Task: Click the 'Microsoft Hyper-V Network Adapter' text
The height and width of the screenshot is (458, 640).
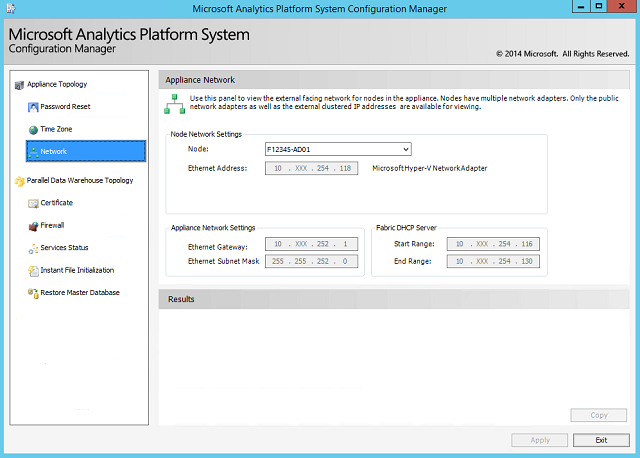Action: 429,168
